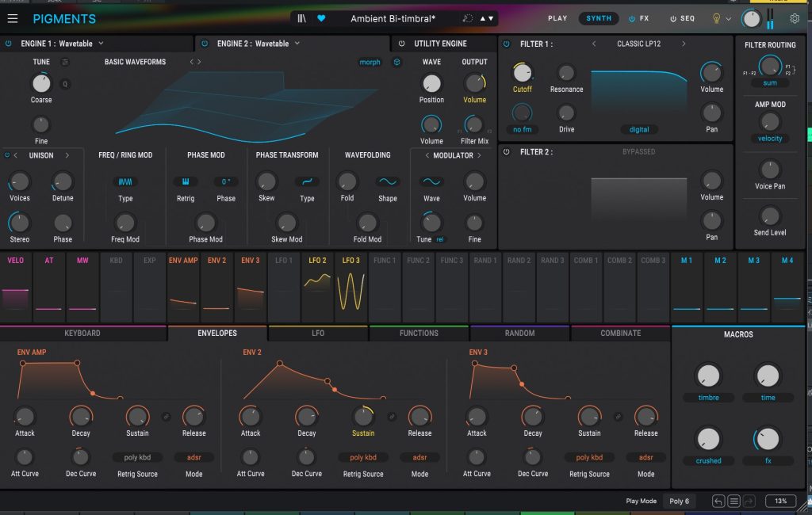The image size is (812, 515).
Task: Click the morph button in wavetable display
Action: pos(370,62)
